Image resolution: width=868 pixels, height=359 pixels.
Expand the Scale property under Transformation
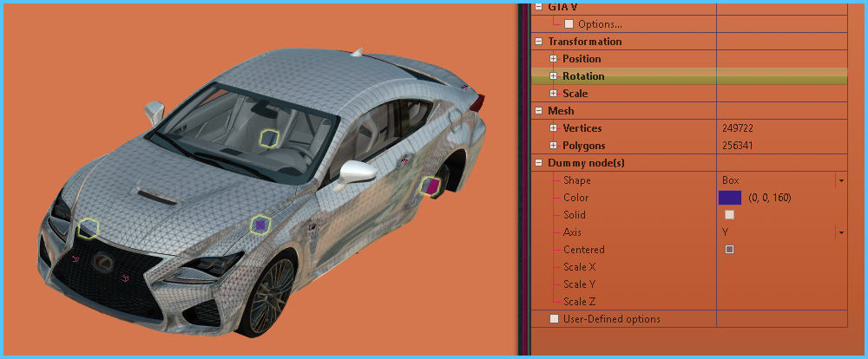tap(553, 94)
